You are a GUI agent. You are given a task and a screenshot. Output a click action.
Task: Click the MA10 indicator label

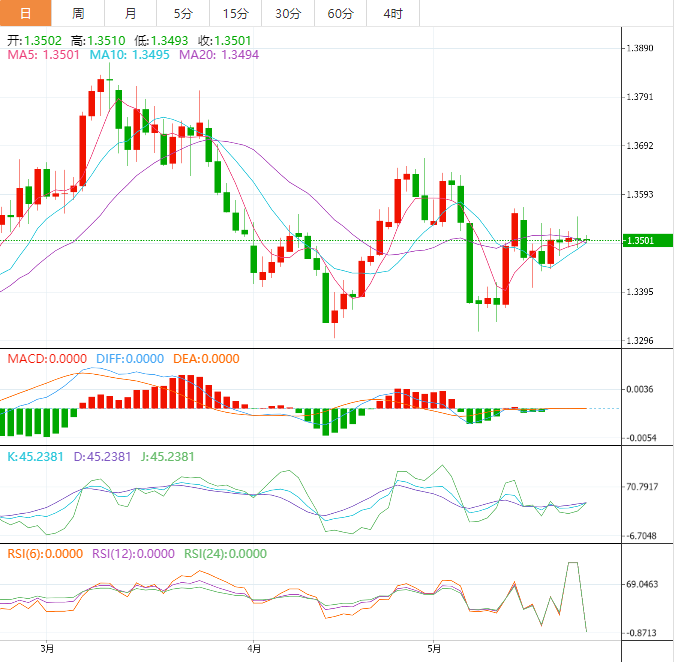click(130, 56)
